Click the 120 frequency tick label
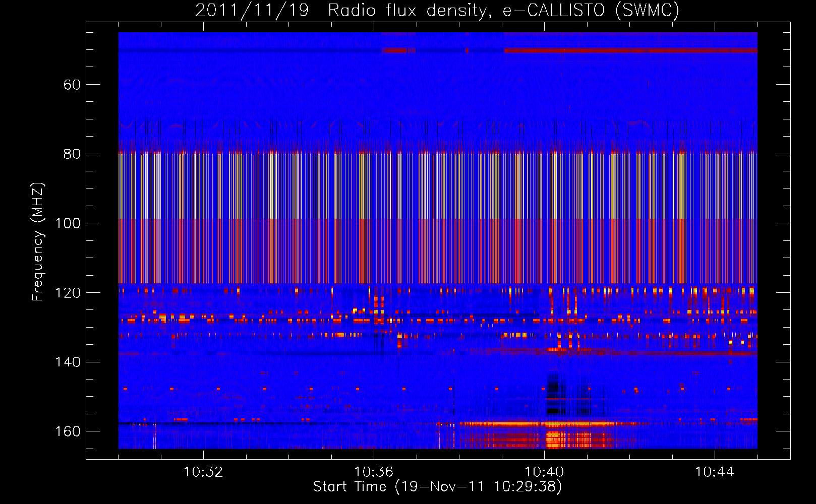The height and width of the screenshot is (504, 816). tap(68, 293)
